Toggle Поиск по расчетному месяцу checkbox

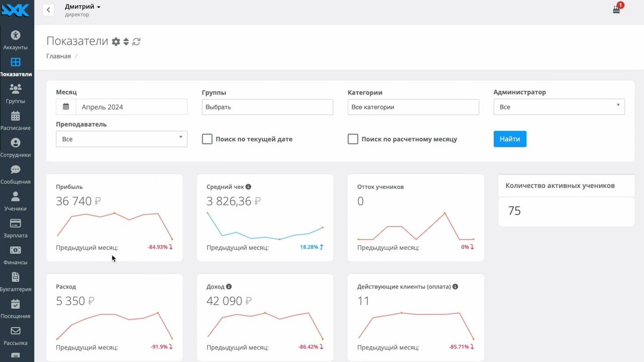click(353, 139)
